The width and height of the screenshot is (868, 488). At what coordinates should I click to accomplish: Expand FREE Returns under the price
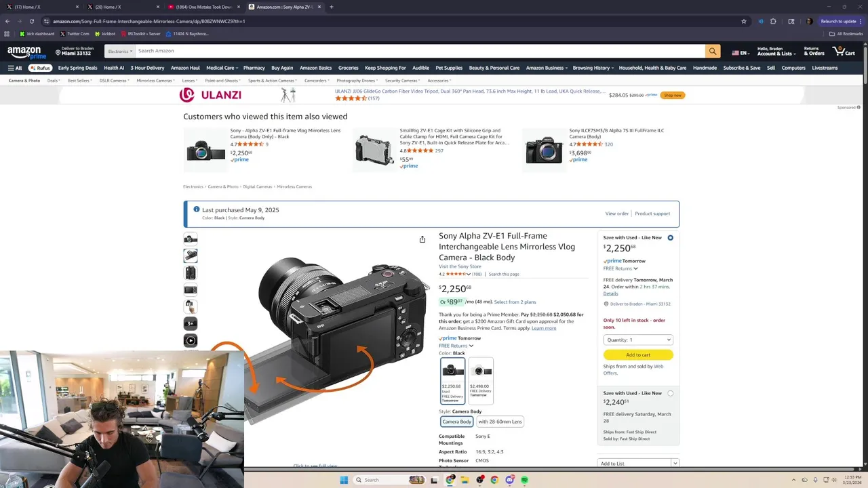pyautogui.click(x=456, y=346)
